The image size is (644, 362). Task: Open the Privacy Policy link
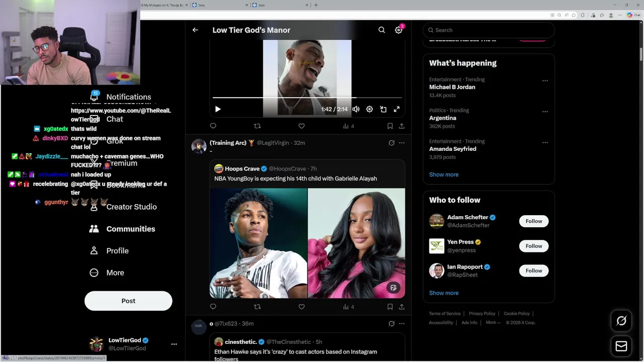pyautogui.click(x=482, y=314)
